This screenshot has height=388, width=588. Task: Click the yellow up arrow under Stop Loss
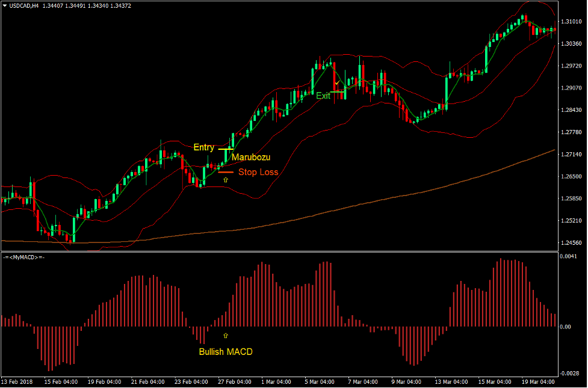pyautogui.click(x=225, y=180)
